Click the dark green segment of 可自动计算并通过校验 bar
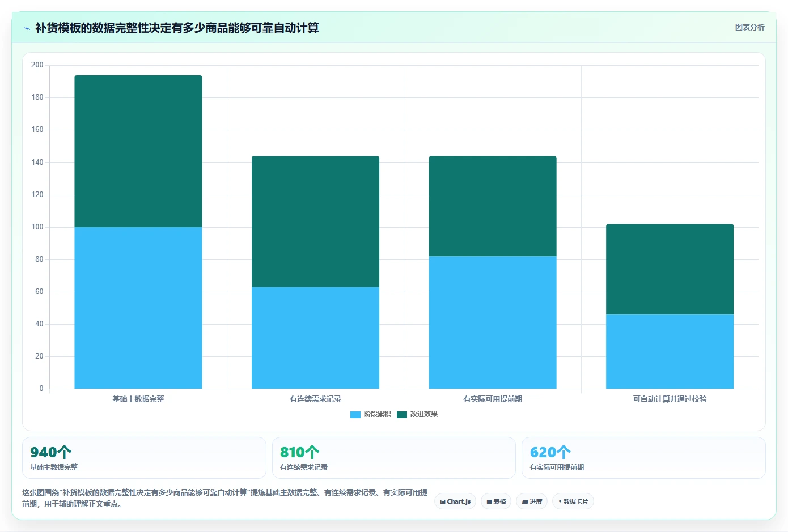788x532 pixels. (670, 269)
